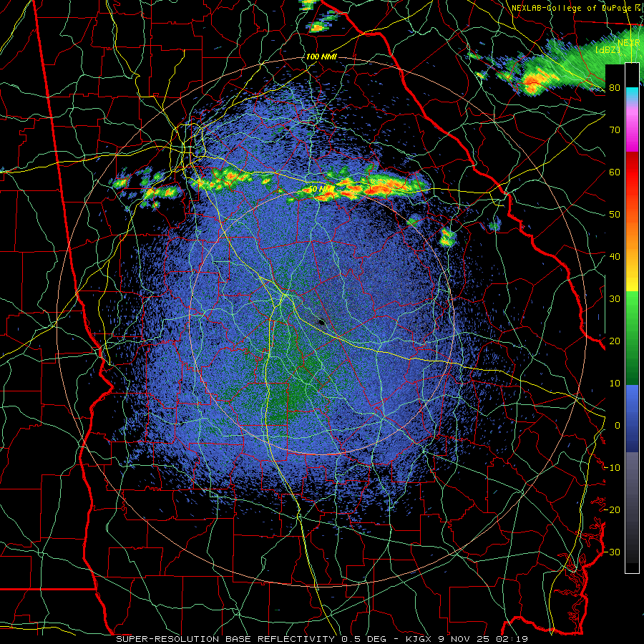Click the 40 value on the dBZ scale
Viewport: 644px width, 644px height.
tap(615, 257)
